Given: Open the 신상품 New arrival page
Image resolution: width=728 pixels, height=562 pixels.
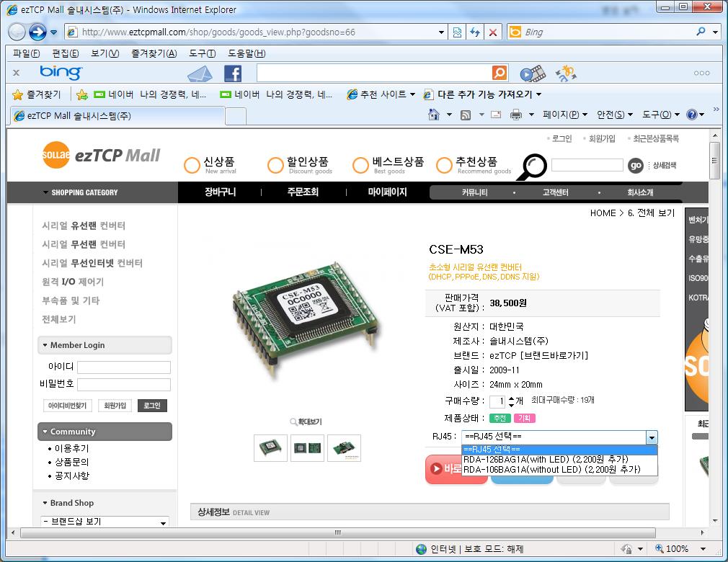Looking at the screenshot, I should (210, 165).
